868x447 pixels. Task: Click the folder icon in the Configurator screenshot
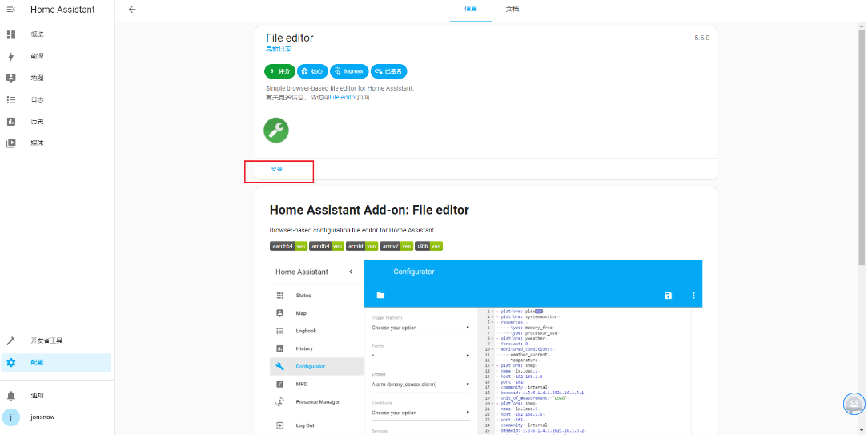[x=380, y=296]
